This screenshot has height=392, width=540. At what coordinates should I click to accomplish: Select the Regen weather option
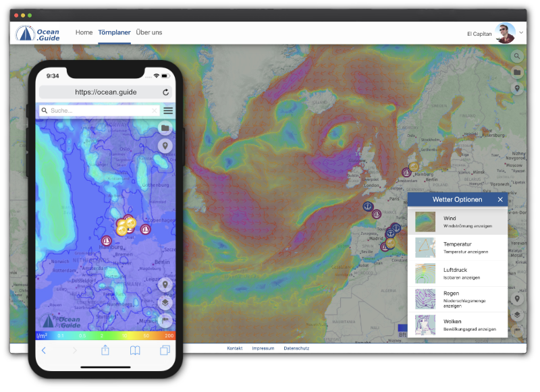(458, 300)
